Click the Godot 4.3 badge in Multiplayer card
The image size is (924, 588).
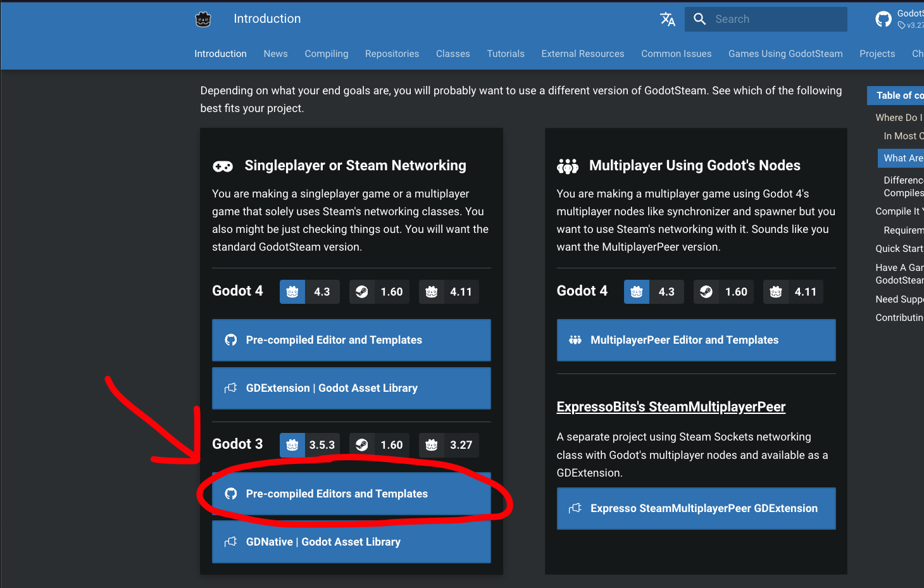coord(654,292)
